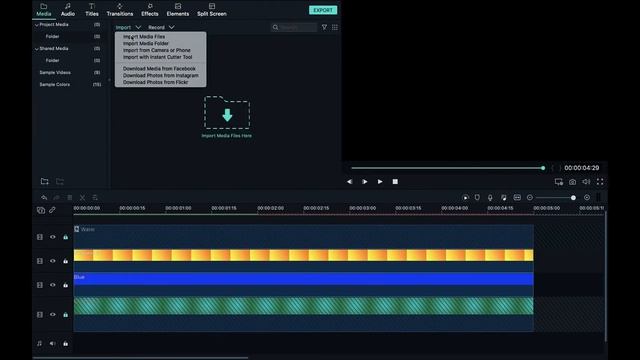Collapse the Project Media tree
Viewport: 640px width, 360px height.
tap(37, 25)
